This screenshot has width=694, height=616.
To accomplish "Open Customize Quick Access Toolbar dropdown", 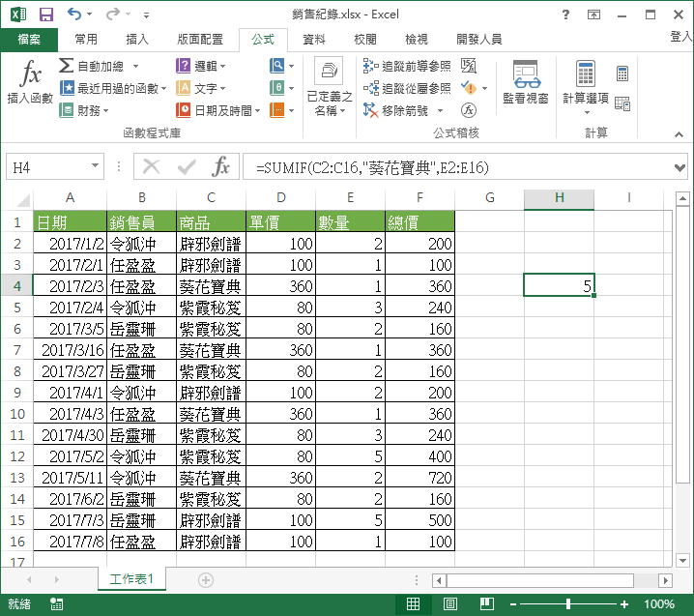I will pos(146,15).
